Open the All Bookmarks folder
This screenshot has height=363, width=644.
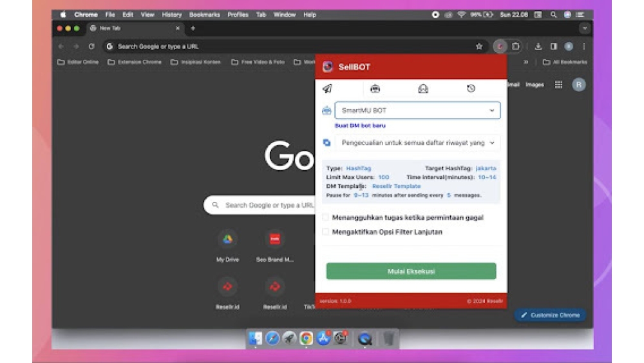point(565,62)
